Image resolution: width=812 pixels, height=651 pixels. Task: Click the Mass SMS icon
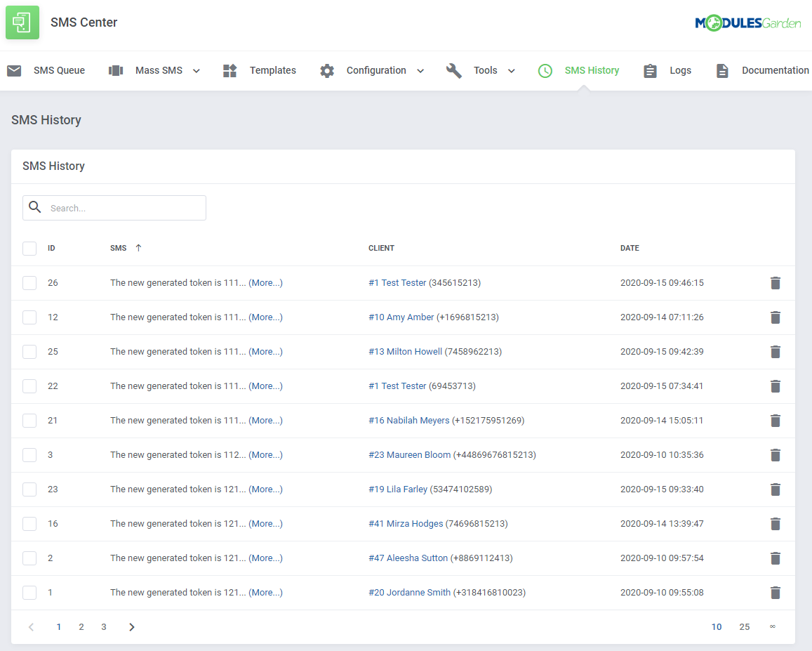[116, 70]
